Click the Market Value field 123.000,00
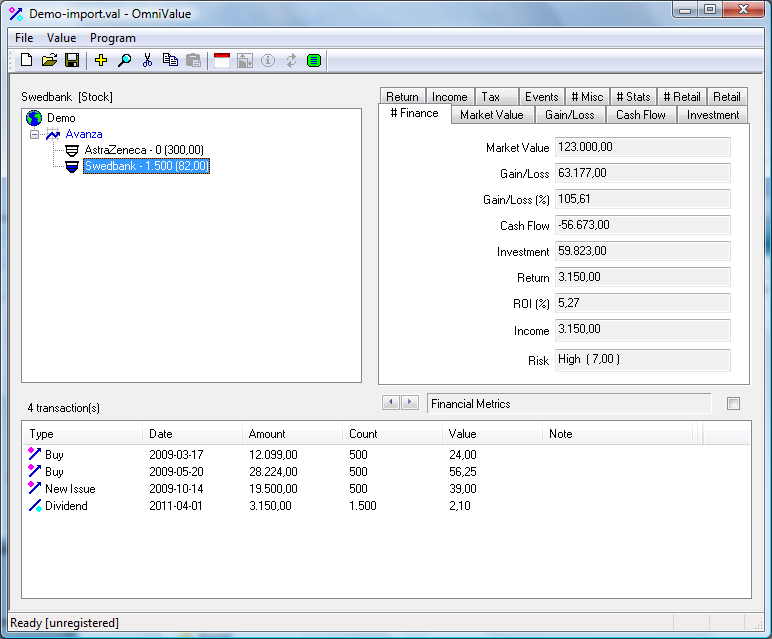This screenshot has width=772, height=639. coord(643,147)
